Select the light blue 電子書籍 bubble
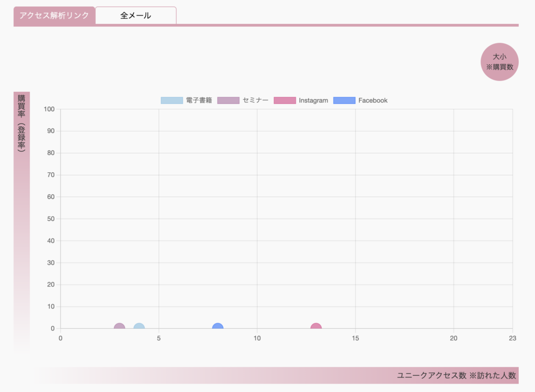535x392 pixels. pos(139,327)
